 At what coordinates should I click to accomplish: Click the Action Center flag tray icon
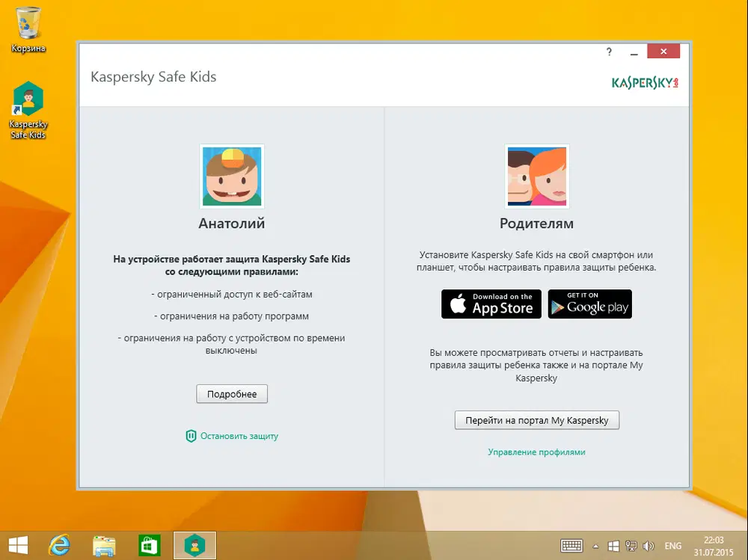click(613, 546)
